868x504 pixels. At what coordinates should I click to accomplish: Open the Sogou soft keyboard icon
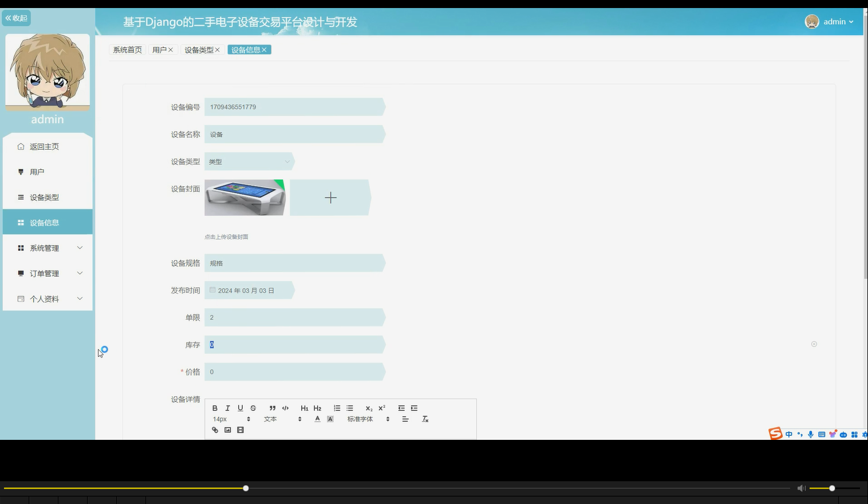pyautogui.click(x=822, y=435)
